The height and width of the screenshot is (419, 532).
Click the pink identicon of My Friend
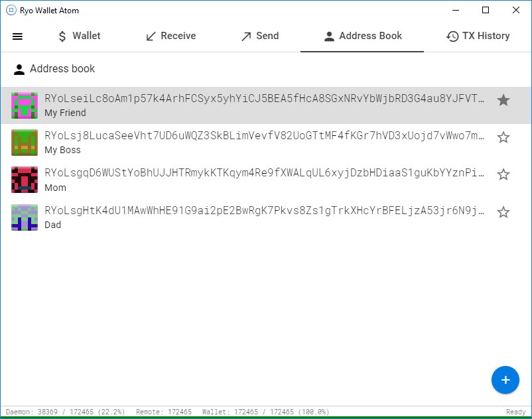[x=25, y=105]
